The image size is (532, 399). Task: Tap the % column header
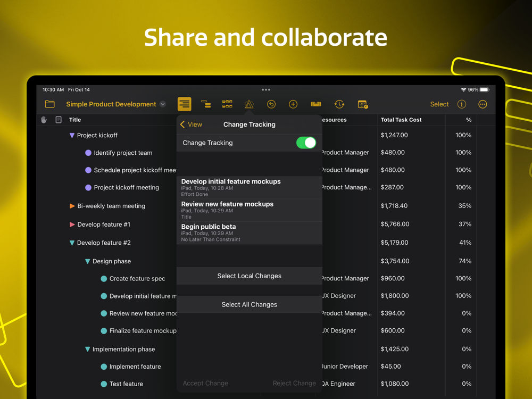[469, 120]
